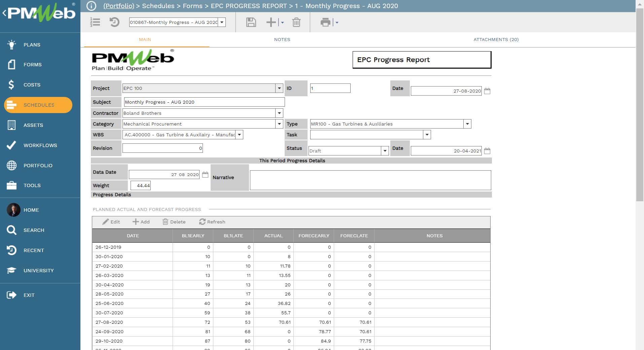Screen dimensions: 644x350
Task: Open the Workflows checkmark icon
Action: [x=11, y=145]
